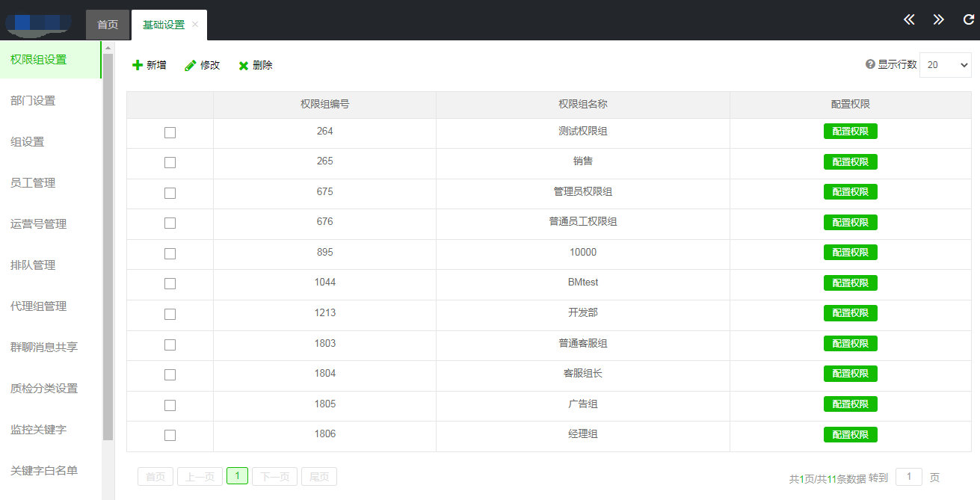Tick the checkbox for 经理组 row
The image size is (980, 500).
tap(170, 435)
